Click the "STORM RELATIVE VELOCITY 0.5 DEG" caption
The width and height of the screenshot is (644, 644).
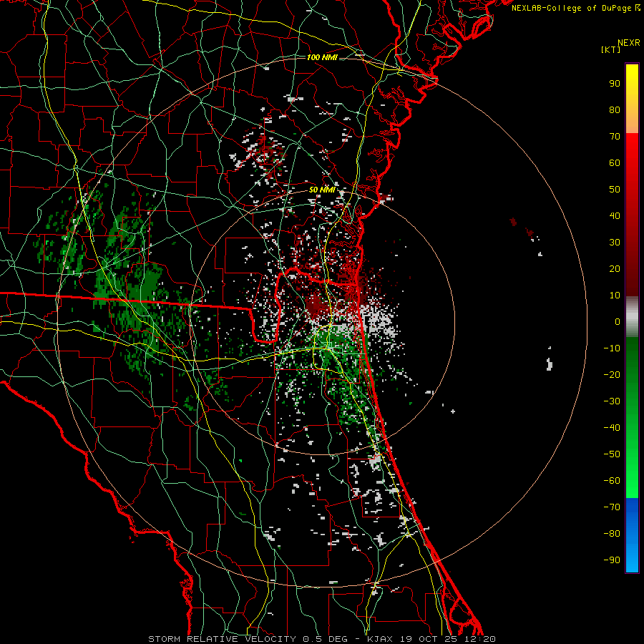point(248,639)
